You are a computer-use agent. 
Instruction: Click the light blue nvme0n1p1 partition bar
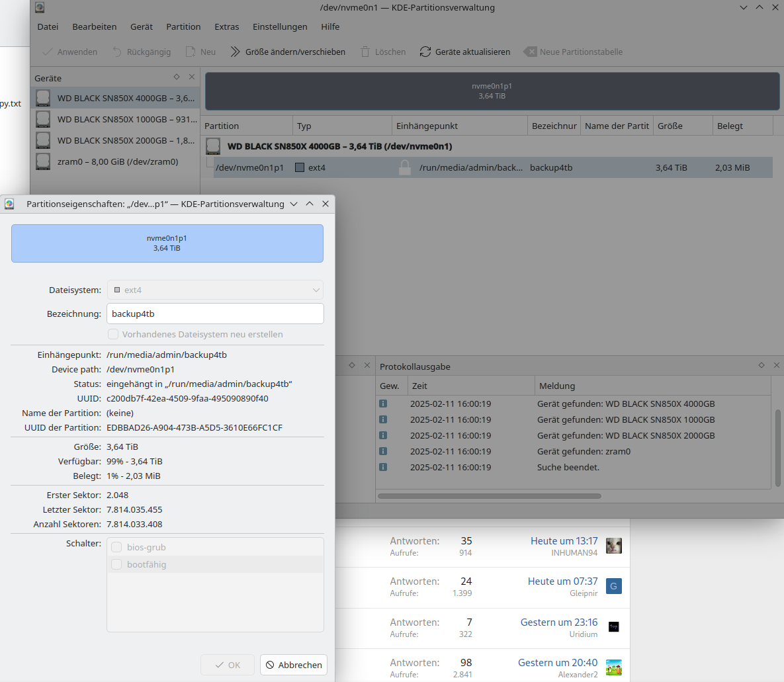pos(167,243)
